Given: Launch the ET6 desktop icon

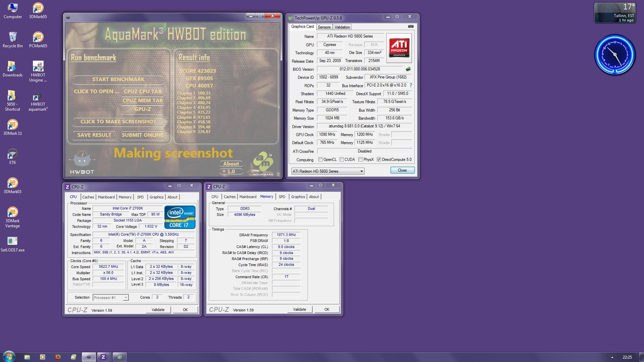Looking at the screenshot, I should click(x=13, y=157).
